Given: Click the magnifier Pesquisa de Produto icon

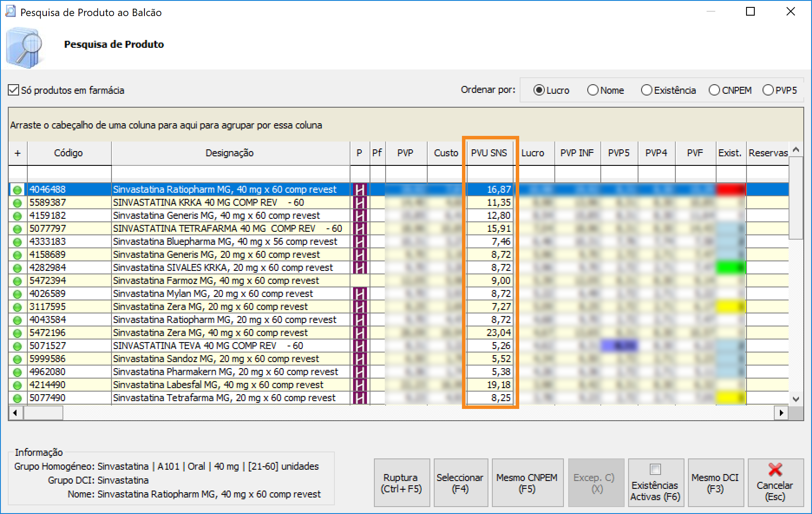Looking at the screenshot, I should pyautogui.click(x=25, y=47).
